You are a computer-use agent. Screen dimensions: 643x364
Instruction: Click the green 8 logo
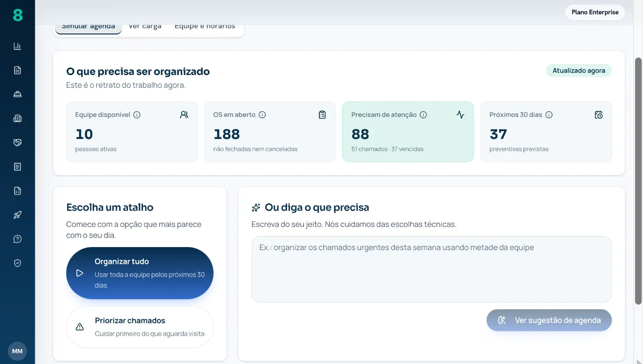click(x=17, y=15)
